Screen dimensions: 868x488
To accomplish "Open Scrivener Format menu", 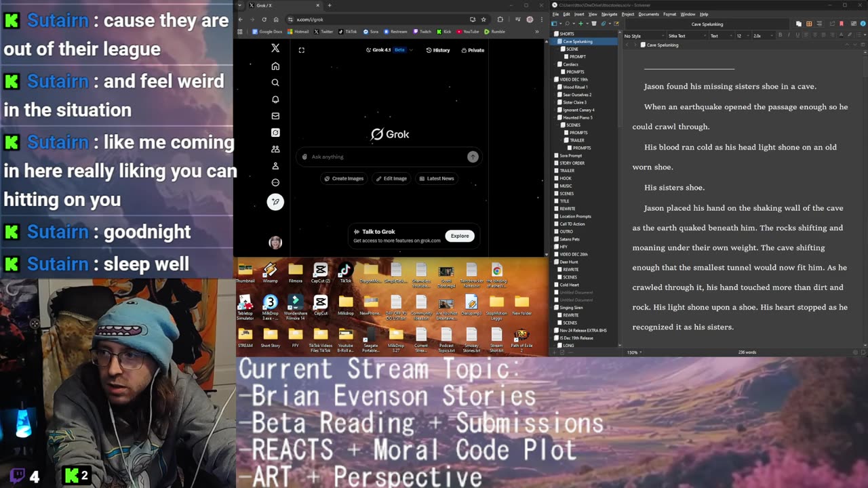I will tap(670, 14).
